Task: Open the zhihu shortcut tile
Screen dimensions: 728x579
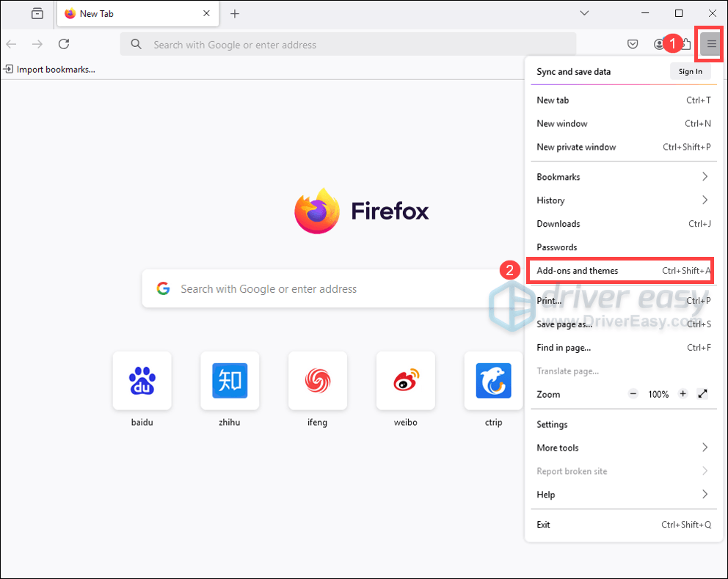Action: coord(230,380)
